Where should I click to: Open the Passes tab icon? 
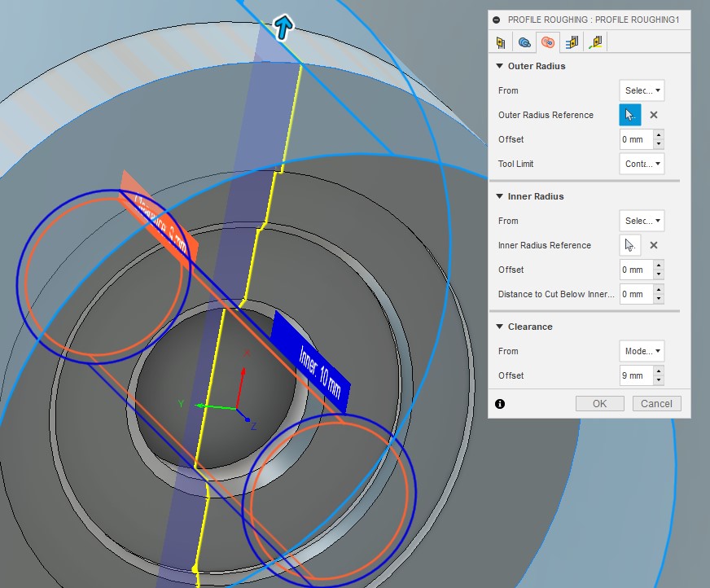pos(572,42)
